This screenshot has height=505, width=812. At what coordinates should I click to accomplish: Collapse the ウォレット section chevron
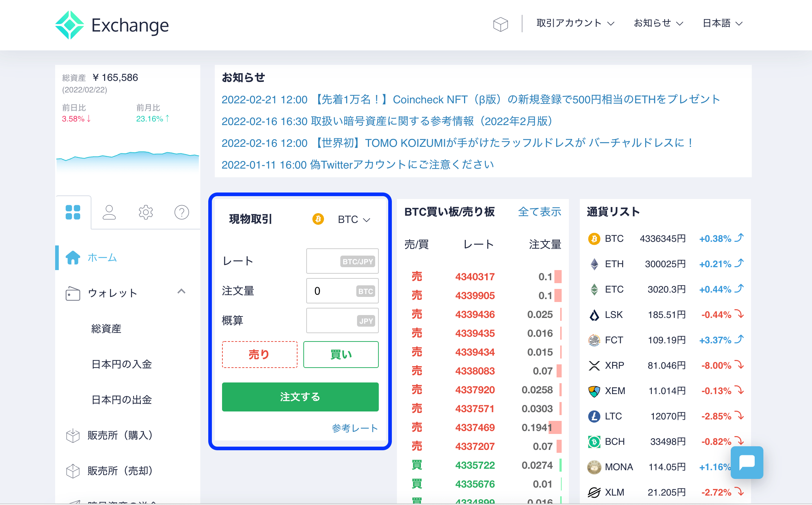182,292
